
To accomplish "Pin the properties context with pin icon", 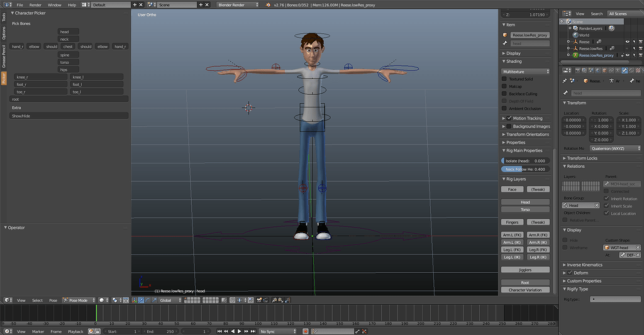I will (x=565, y=81).
